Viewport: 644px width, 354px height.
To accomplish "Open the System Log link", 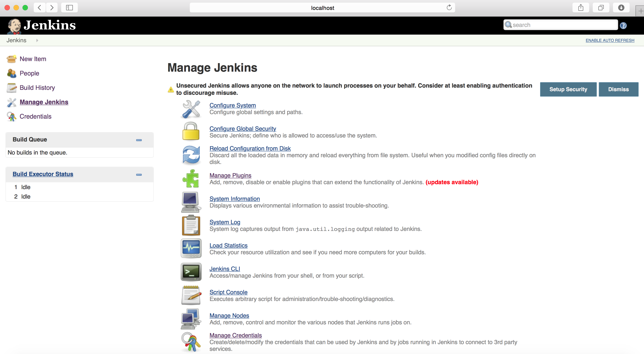I will pos(225,222).
